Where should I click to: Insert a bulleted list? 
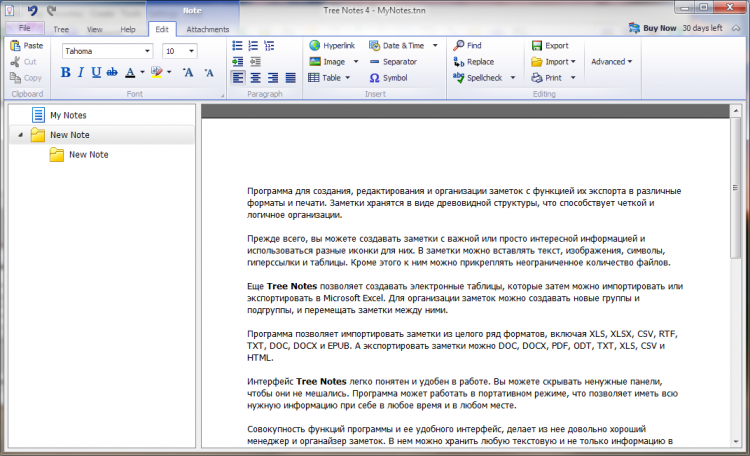coord(237,45)
